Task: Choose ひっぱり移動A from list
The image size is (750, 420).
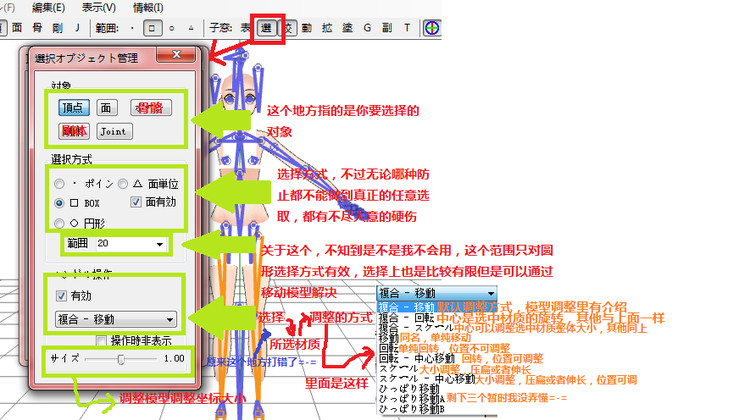Action: (412, 398)
